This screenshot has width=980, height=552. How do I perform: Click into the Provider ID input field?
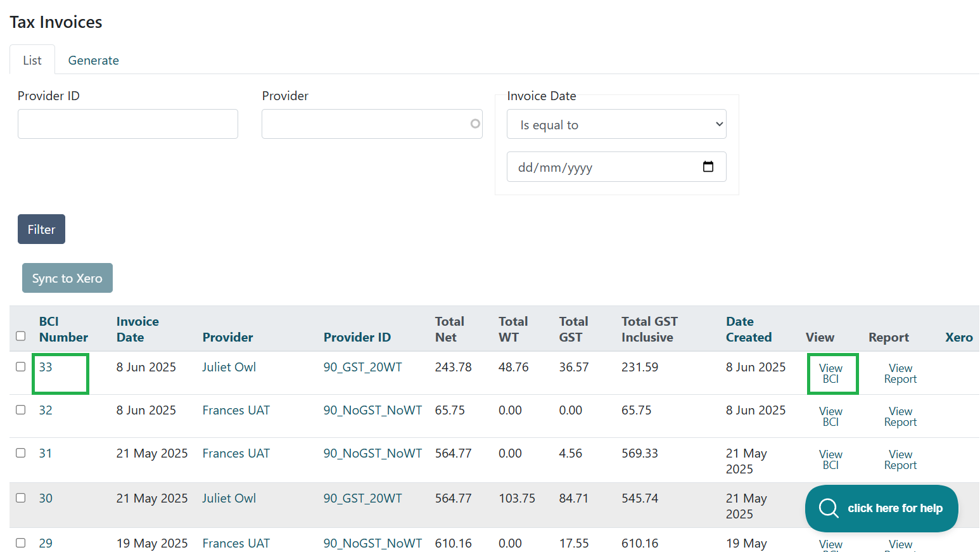[x=128, y=124]
